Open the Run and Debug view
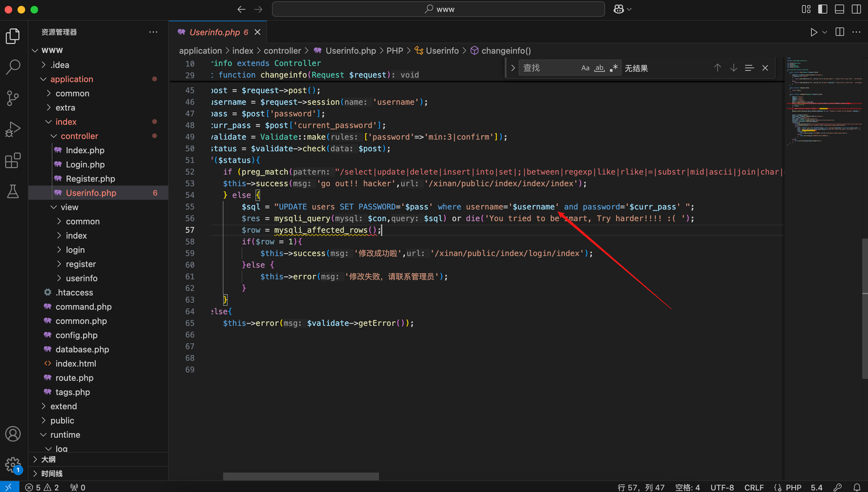 point(13,129)
